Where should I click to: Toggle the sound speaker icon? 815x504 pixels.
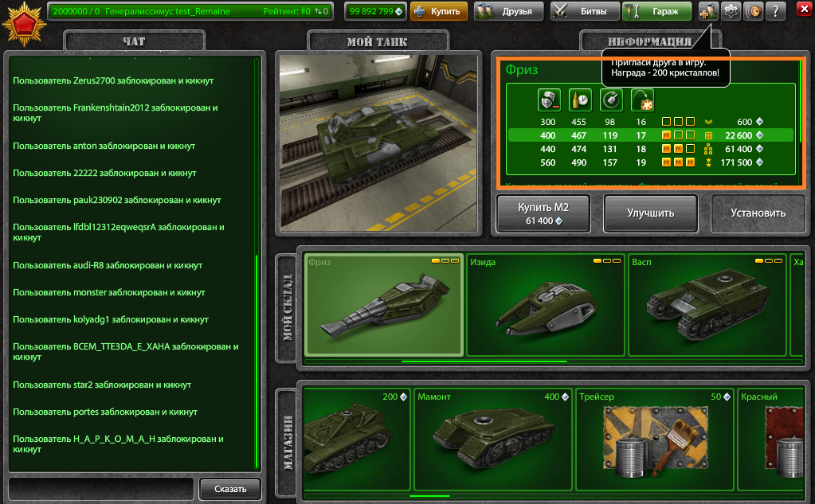[x=755, y=11]
